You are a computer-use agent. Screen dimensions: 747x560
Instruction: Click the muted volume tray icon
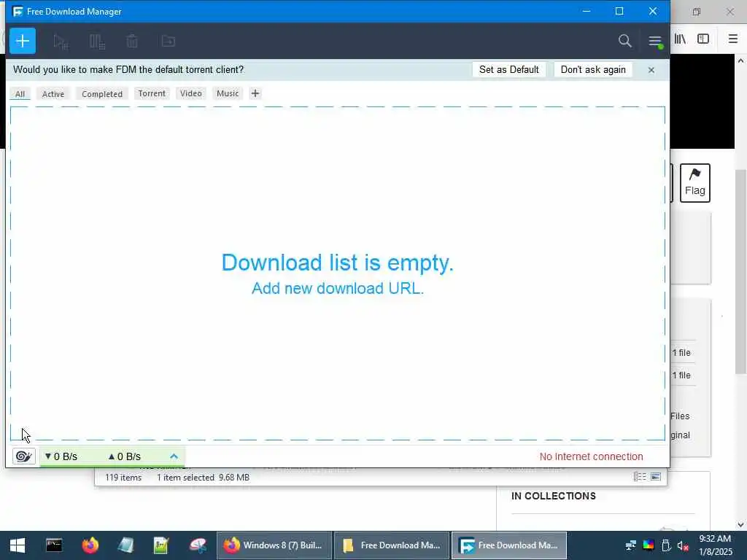[x=683, y=545]
